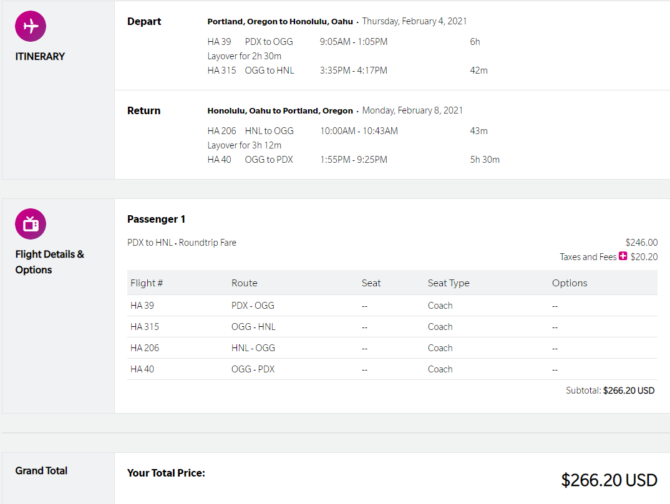Click time 3:35PM - 4:17PM
Screen dimensions: 670x504
(353, 70)
